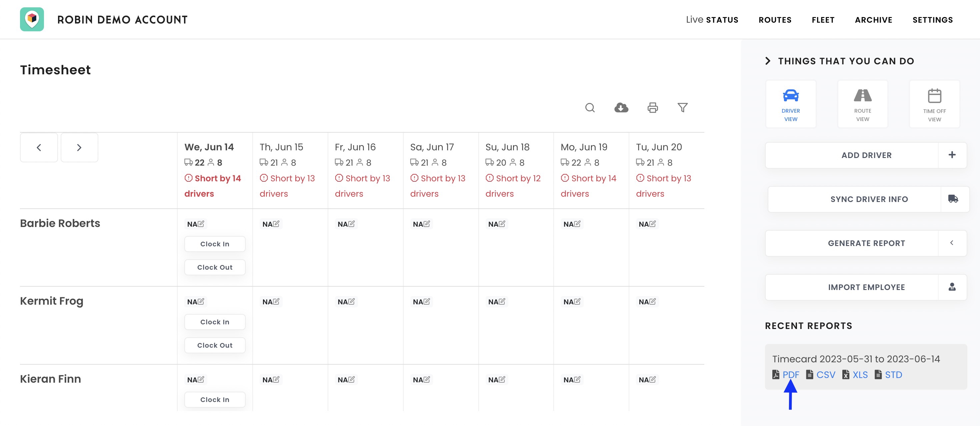Screen dimensions: 980x426
Task: Download the Timecard report as CSV
Action: pyautogui.click(x=826, y=375)
